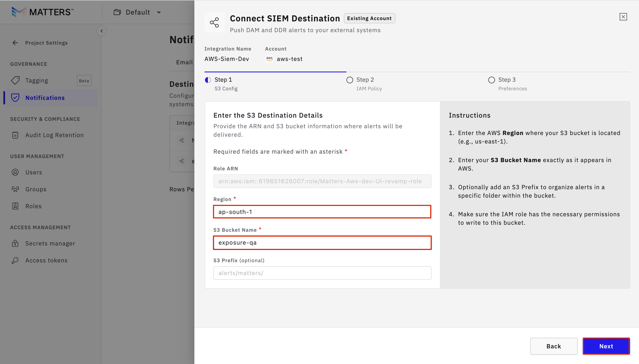Open the Users profile icon
Screen dimensions: 639x364
(x=15, y=172)
